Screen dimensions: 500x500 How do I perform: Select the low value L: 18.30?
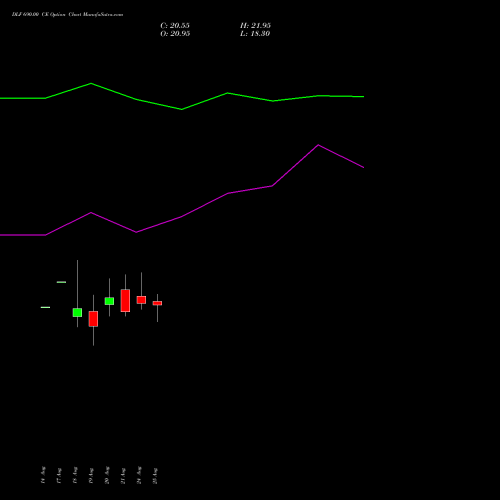255,34
